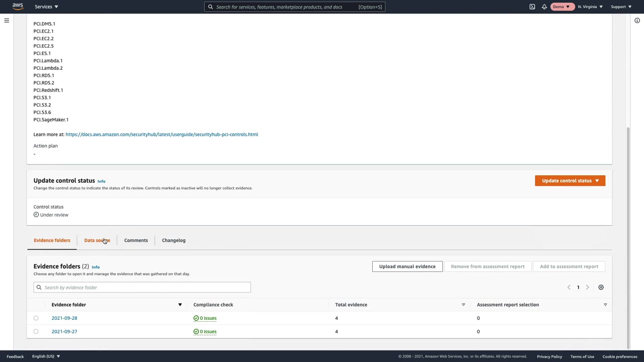Click Add to assessment report button
Image resolution: width=644 pixels, height=362 pixels.
coord(569,266)
